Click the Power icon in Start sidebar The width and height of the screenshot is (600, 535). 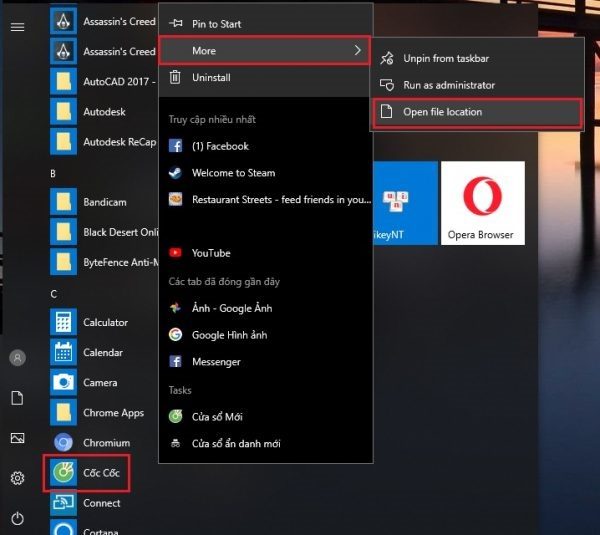[x=17, y=519]
